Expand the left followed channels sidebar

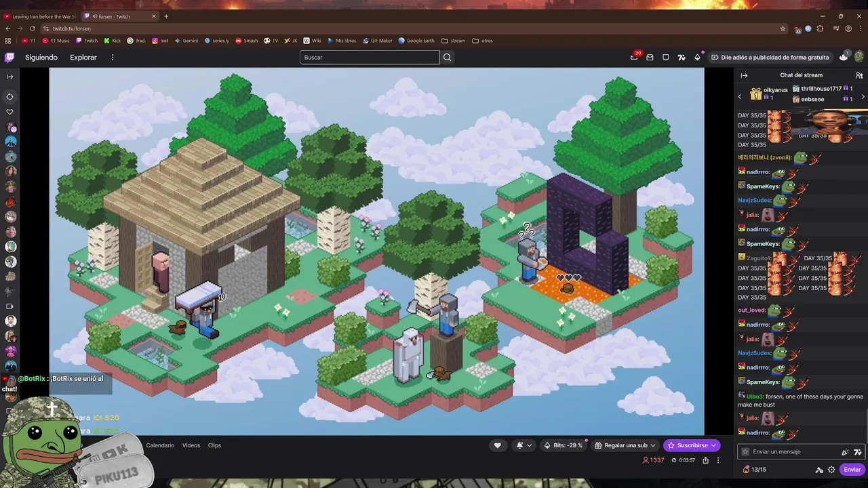coord(9,77)
